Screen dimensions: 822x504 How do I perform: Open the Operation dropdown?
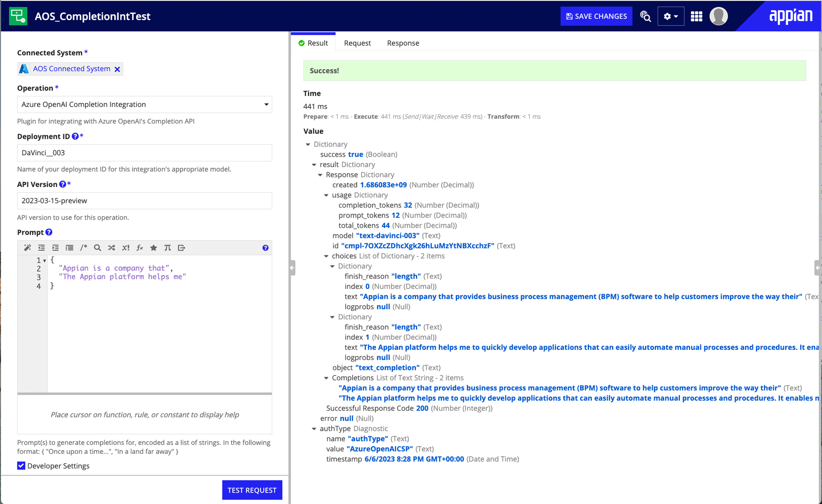pos(144,104)
